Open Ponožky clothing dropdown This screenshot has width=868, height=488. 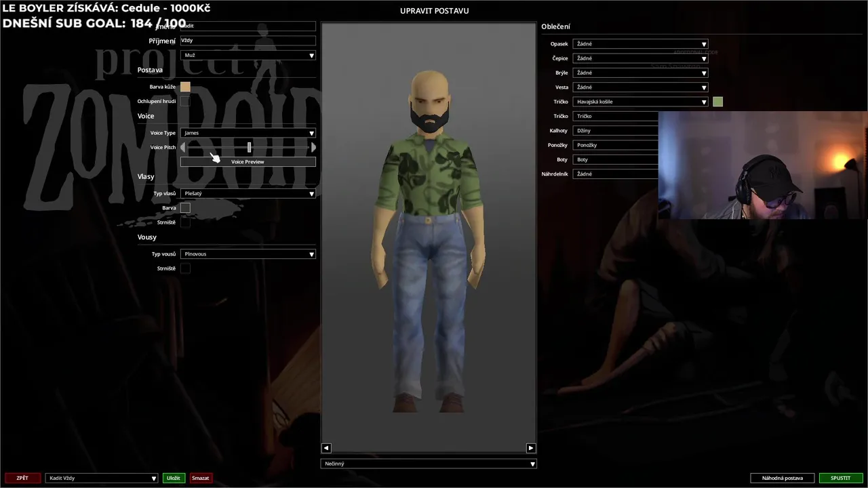(615, 145)
